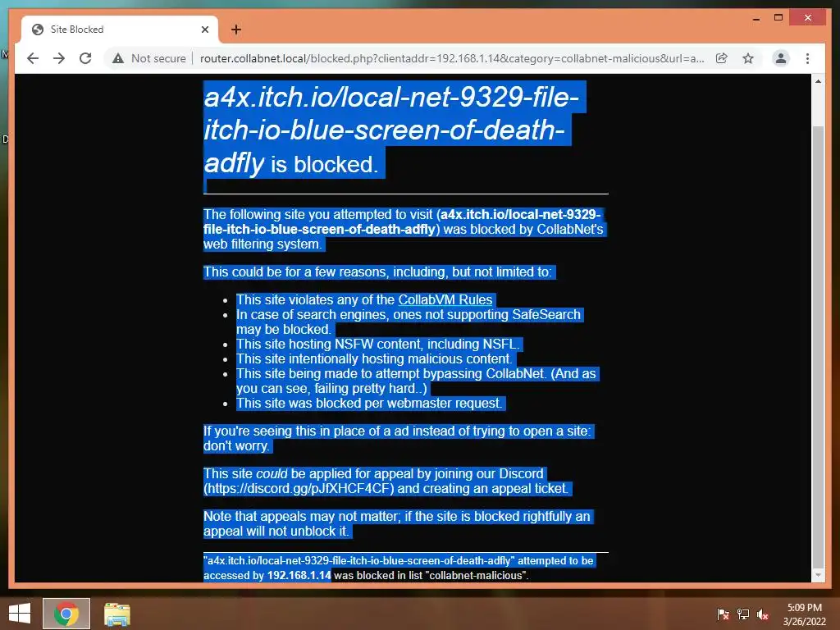840x630 pixels.
Task: Click the Action Center flag tray icon
Action: tap(723, 614)
